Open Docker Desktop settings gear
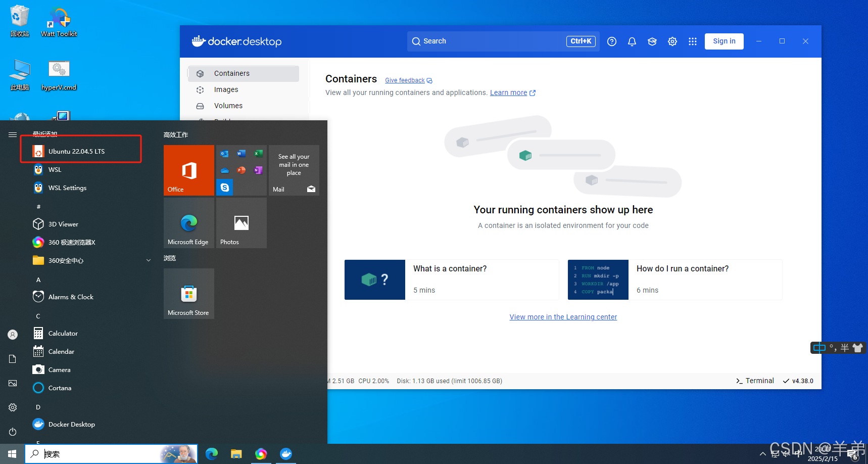 click(672, 41)
